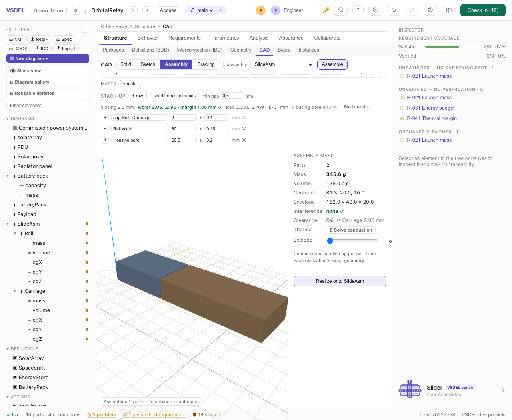Image resolution: width=512 pixels, height=420 pixels.
Task: Click the orange E user avatar
Action: point(261,10)
